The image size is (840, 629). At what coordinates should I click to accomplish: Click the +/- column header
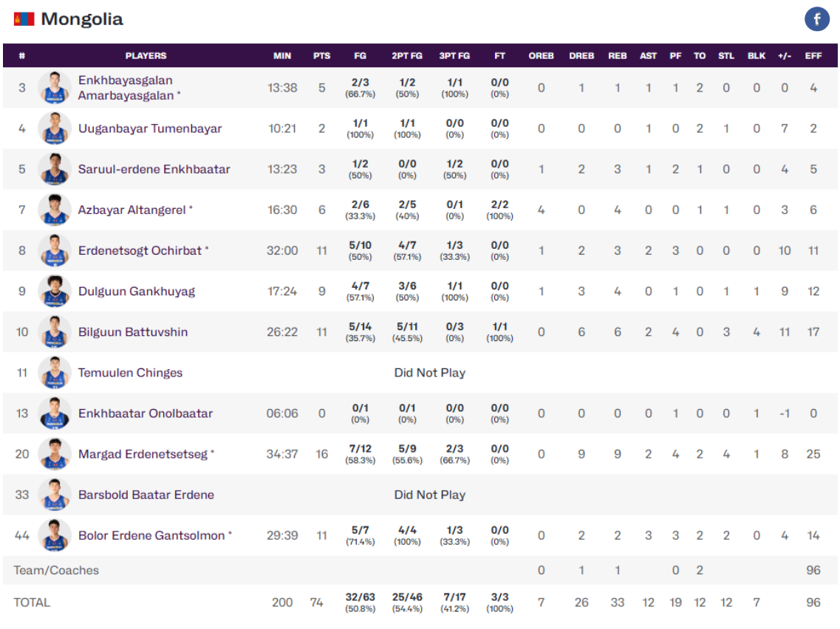785,55
